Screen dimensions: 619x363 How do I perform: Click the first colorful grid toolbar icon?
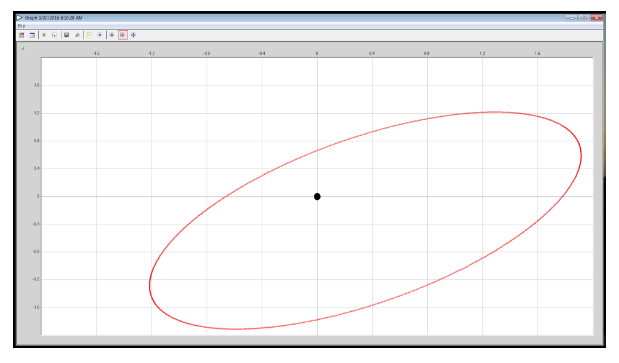(x=22, y=35)
